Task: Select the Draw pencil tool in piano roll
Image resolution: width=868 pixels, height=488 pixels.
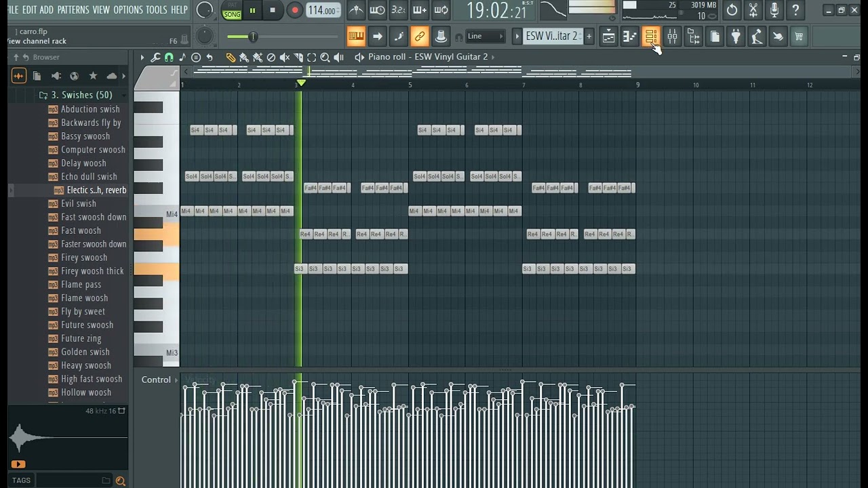Action: (231, 58)
